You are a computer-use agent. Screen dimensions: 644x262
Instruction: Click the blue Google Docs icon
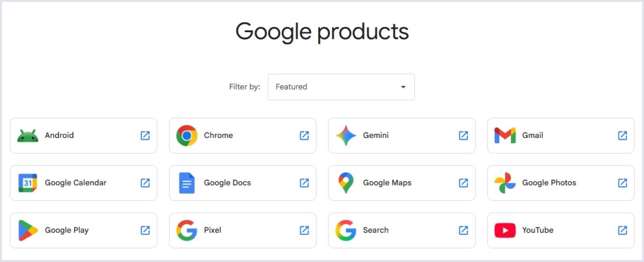point(187,183)
